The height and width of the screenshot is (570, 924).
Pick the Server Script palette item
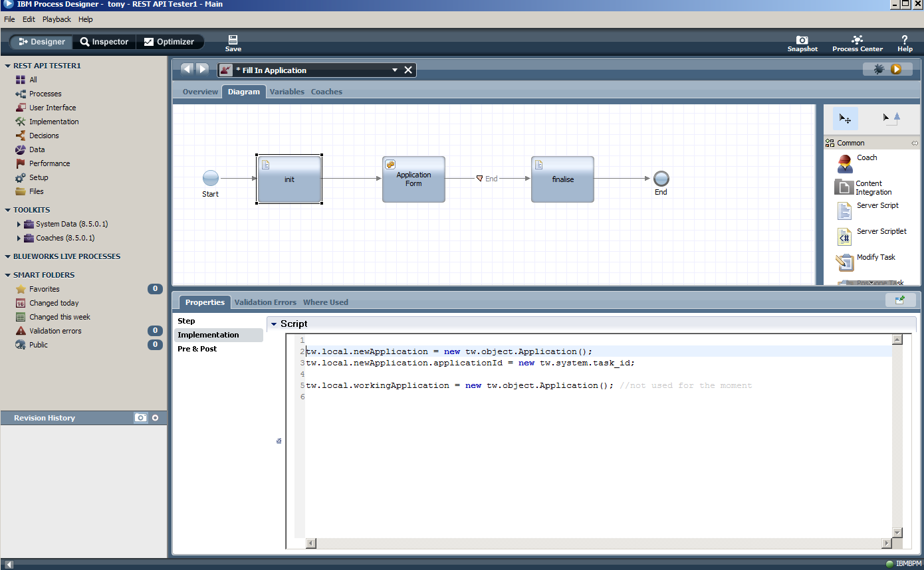tap(867, 211)
